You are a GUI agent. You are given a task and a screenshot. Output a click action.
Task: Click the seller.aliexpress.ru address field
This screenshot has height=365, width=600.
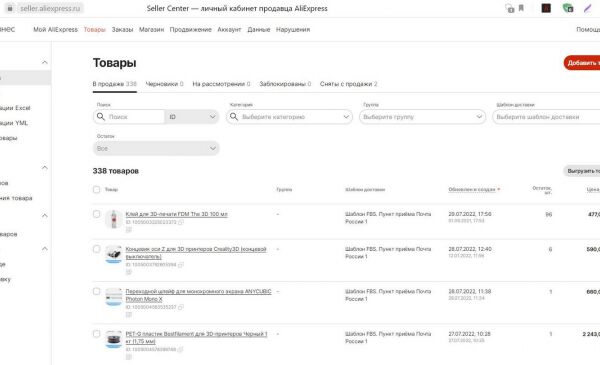(50, 8)
